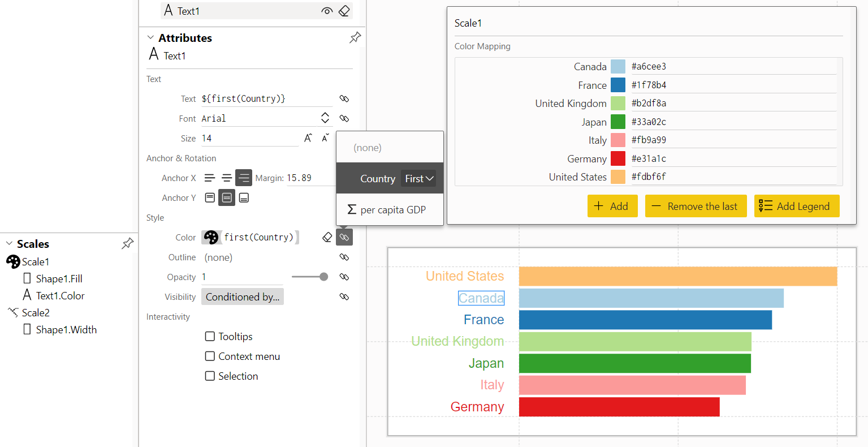Collapse the Attributes section
The width and height of the screenshot is (868, 447).
(150, 38)
